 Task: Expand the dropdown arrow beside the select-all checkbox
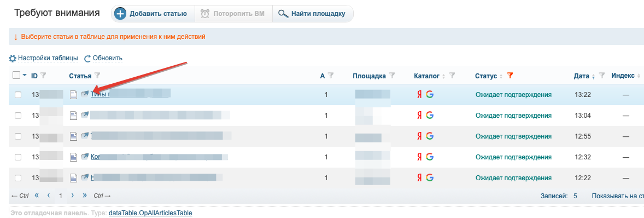coord(24,75)
